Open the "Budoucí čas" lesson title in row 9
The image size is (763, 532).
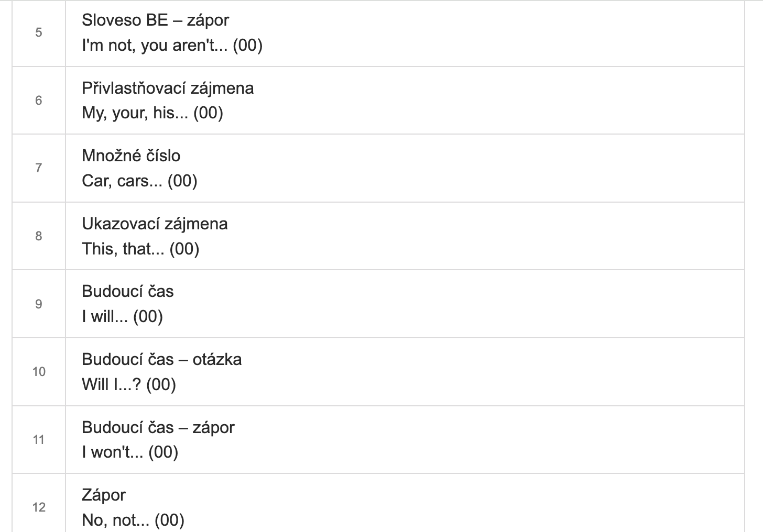(x=127, y=292)
